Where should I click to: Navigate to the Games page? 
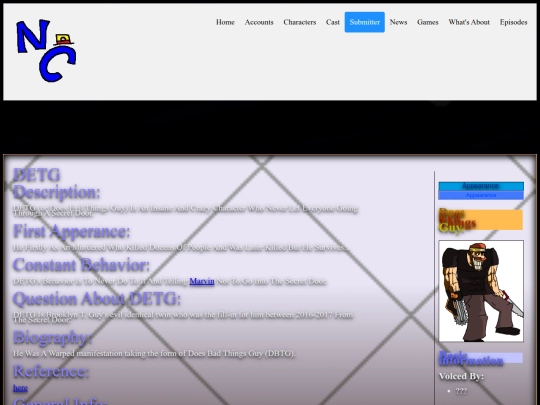(428, 22)
